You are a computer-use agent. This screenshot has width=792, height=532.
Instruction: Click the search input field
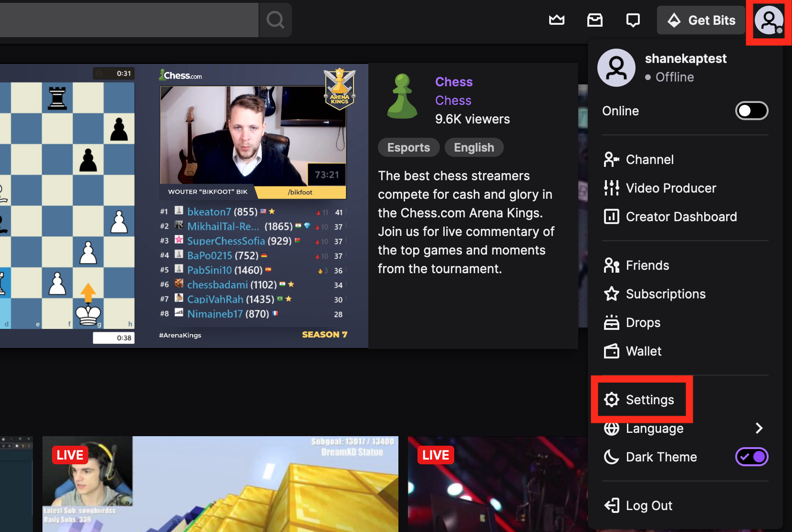[129, 20]
